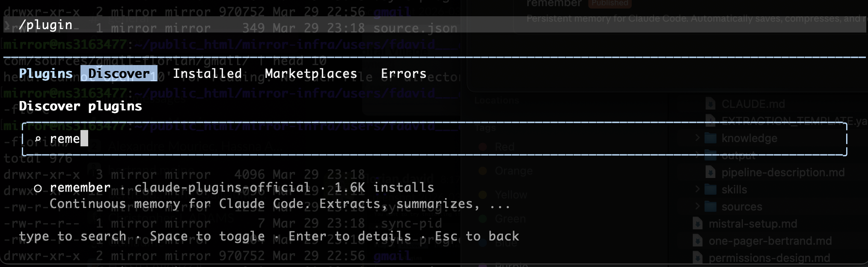Viewport: 868px width, 267px height.
Task: Click the 'Discover plugins' heading
Action: coord(80,106)
